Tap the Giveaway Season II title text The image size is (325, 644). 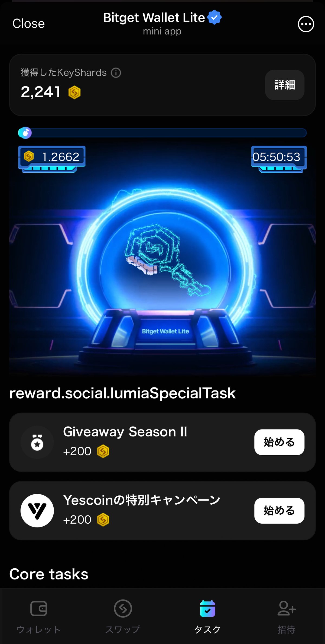[x=125, y=432]
